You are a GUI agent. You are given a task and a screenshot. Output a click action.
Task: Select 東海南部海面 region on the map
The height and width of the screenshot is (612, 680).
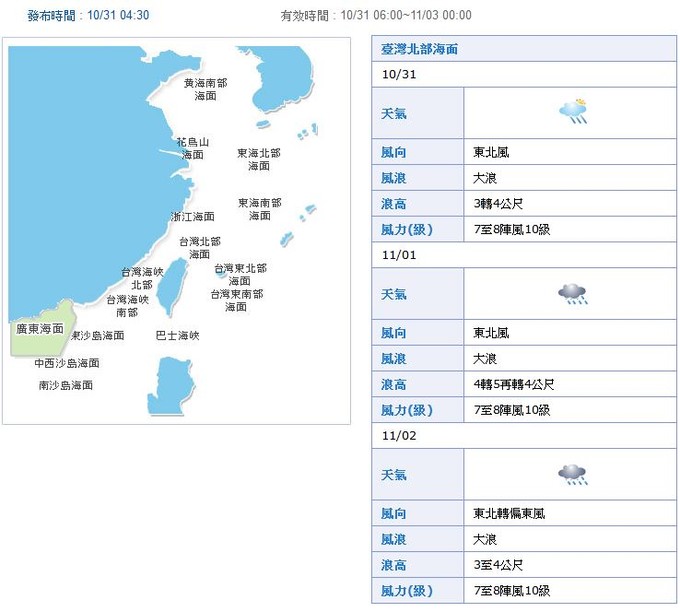click(x=260, y=209)
